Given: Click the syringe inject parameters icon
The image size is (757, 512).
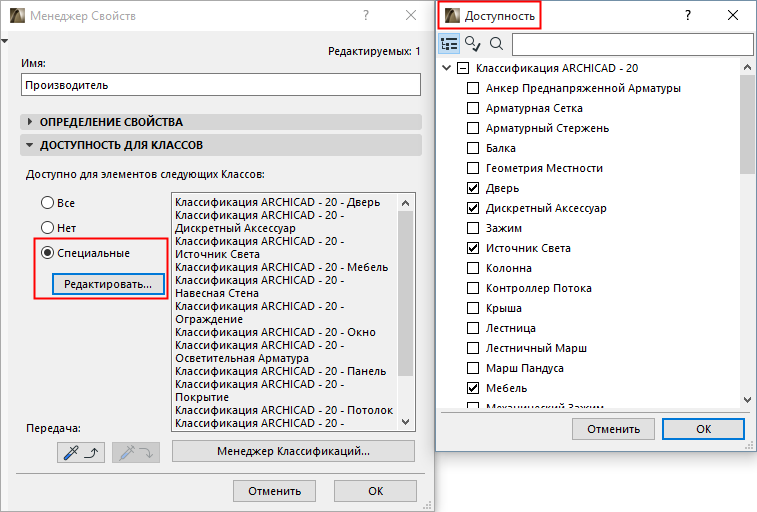Looking at the screenshot, I should point(136,453).
